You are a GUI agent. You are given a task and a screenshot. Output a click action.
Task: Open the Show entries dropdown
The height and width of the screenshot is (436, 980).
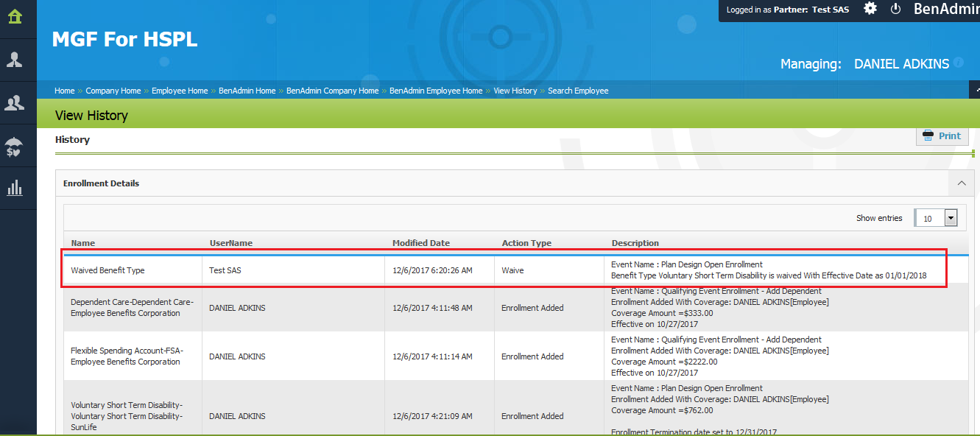click(951, 218)
